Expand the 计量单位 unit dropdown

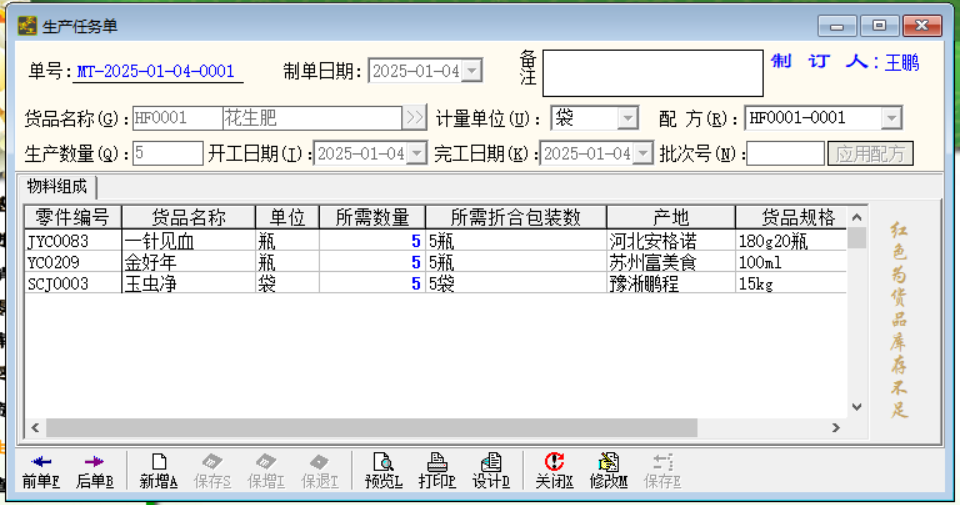click(627, 118)
